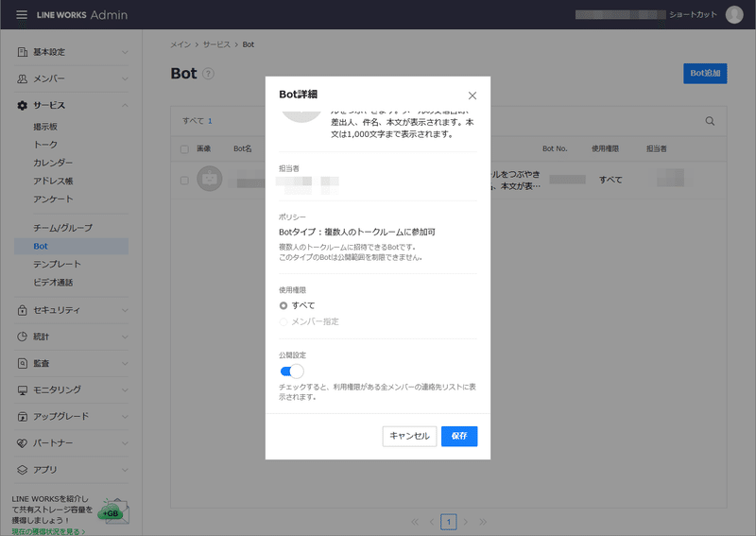This screenshot has height=536, width=756.
Task: Open アドレス帳 in the sidebar
Action: 53,181
